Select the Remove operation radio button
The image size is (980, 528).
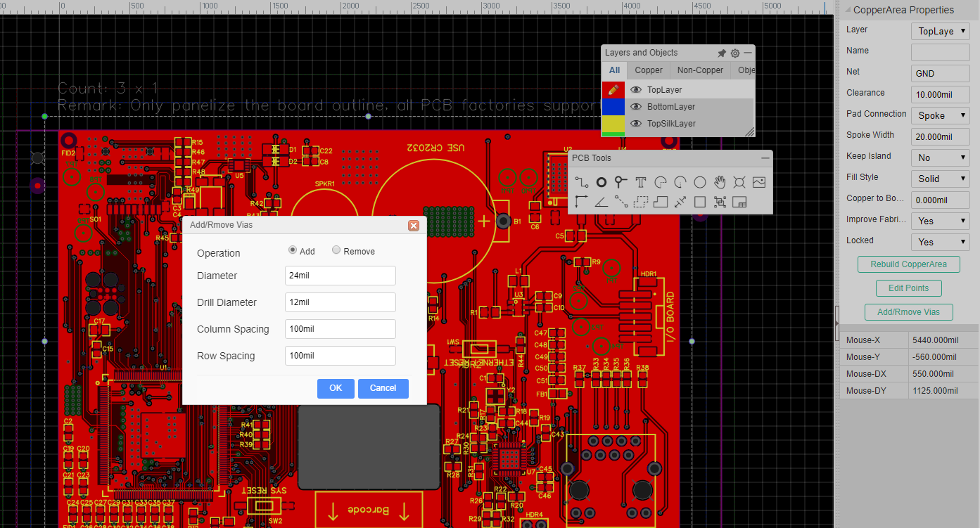click(x=336, y=250)
